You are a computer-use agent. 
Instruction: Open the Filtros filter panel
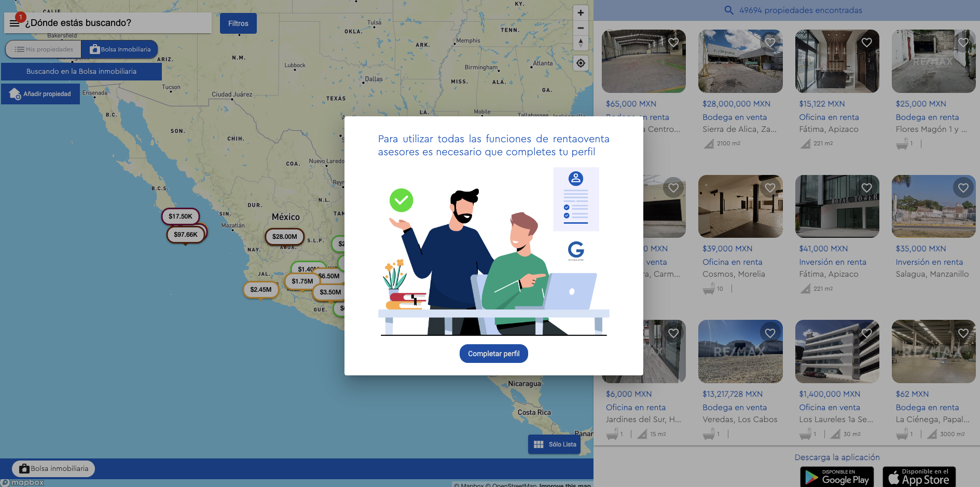[238, 23]
